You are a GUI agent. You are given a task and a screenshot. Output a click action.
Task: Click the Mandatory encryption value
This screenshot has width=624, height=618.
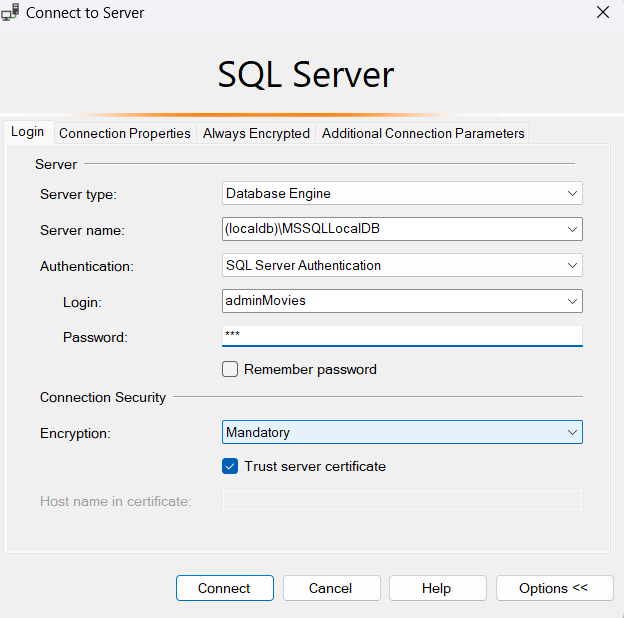[258, 433]
